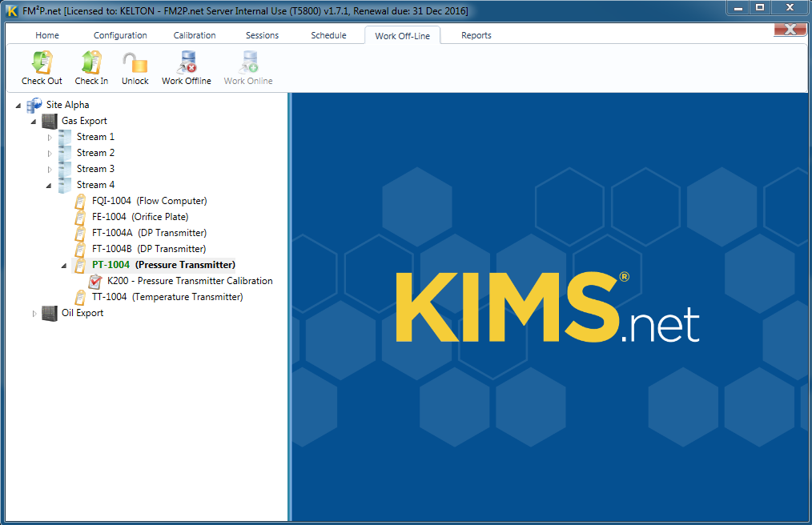Click the Stream 4 icon
Screen dimensions: 812x525
tap(65, 186)
